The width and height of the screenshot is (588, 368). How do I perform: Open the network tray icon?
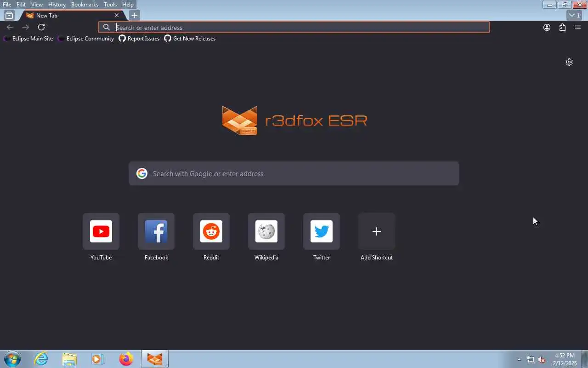[x=531, y=359]
